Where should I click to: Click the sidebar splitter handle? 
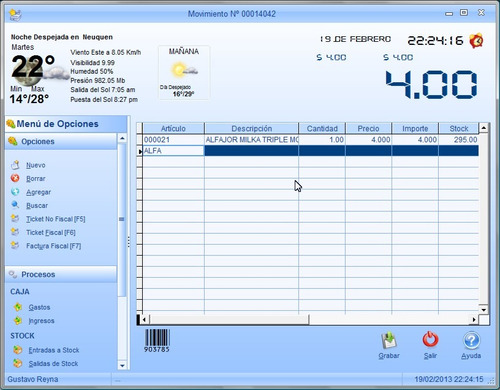[129, 242]
